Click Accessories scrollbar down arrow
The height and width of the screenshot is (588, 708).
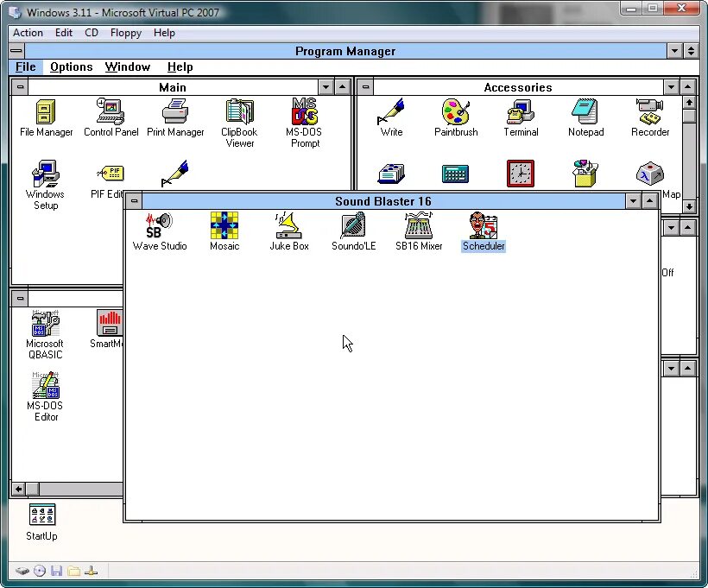[x=689, y=206]
